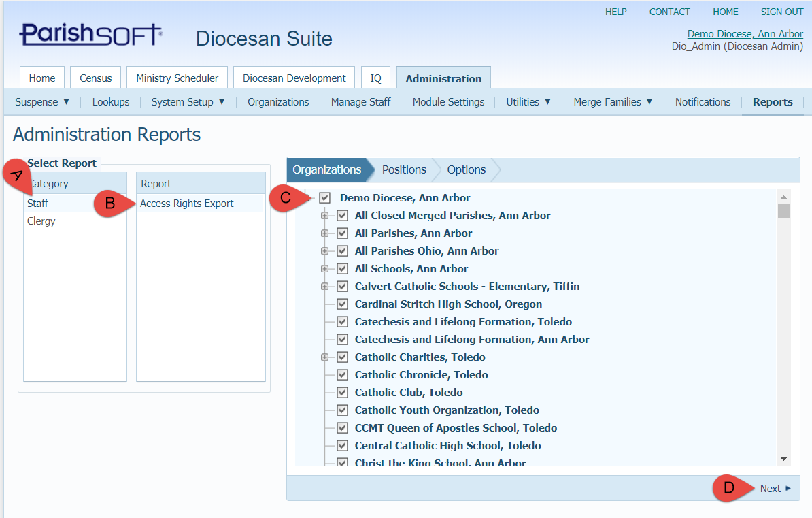812x518 pixels.
Task: Toggle Catholic Charities, Toledo checkbox
Action: 342,357
